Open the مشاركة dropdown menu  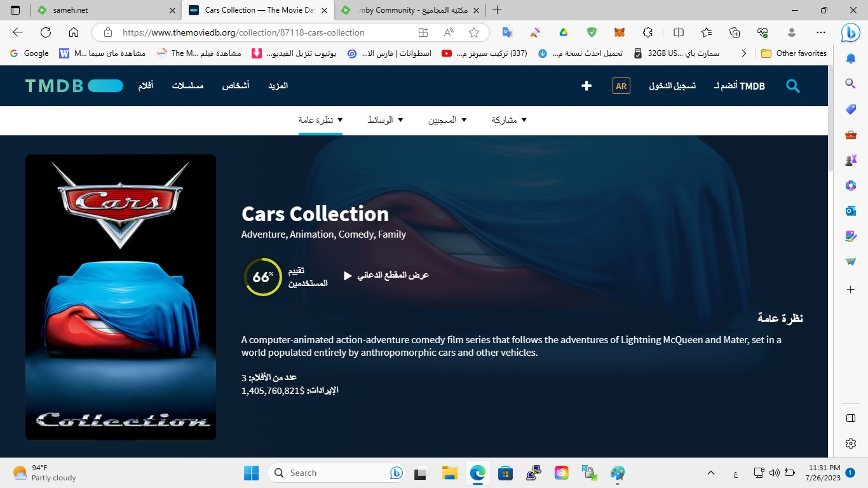(509, 120)
